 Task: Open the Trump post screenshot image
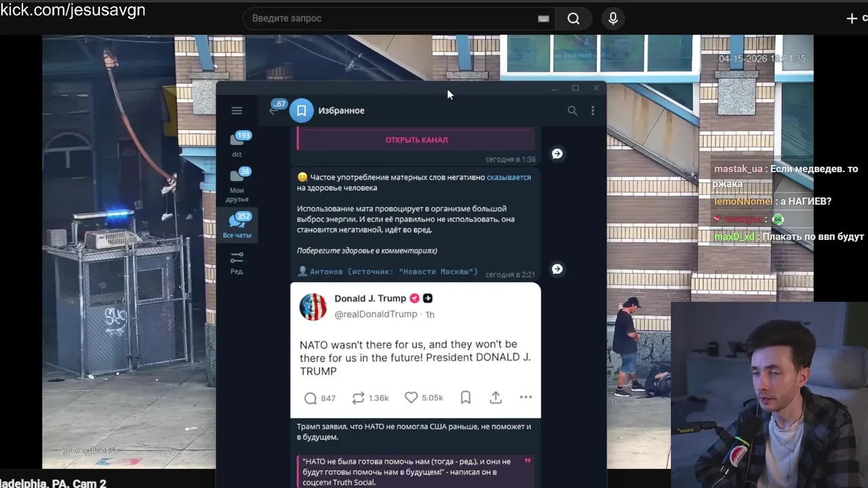(416, 350)
